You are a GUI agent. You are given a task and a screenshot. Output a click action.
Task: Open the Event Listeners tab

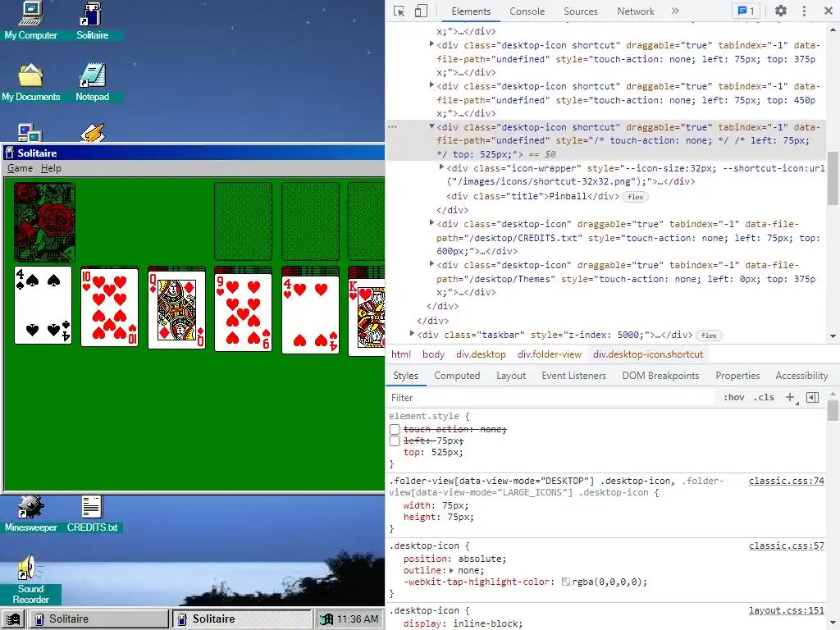[x=573, y=376]
